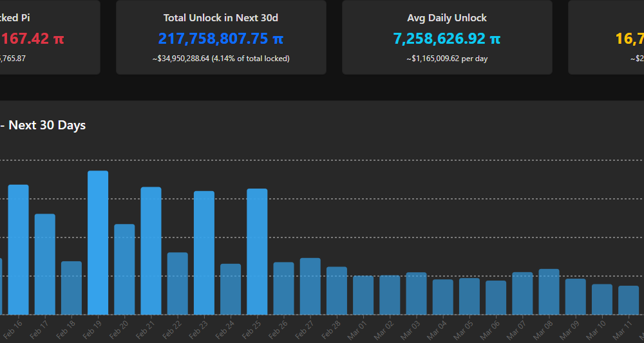Image resolution: width=644 pixels, height=343 pixels.
Task: Click the Feb 22 bar
Action: click(x=178, y=283)
